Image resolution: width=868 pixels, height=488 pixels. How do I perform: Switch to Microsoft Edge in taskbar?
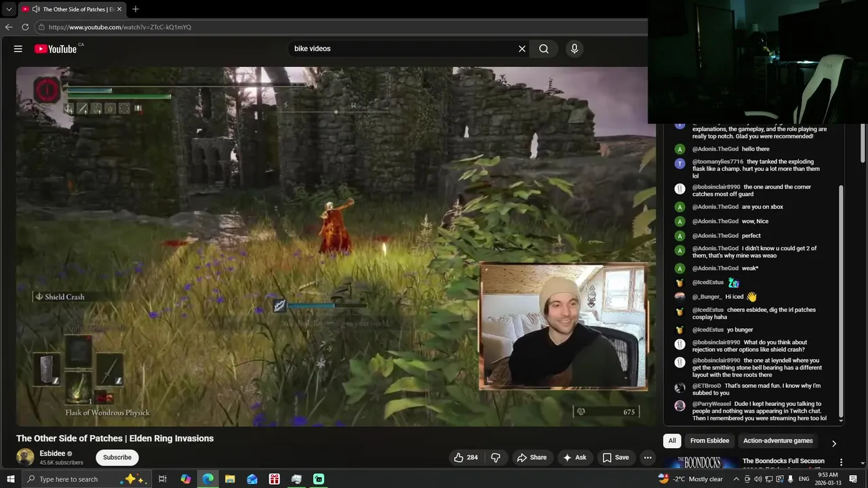coord(208,479)
